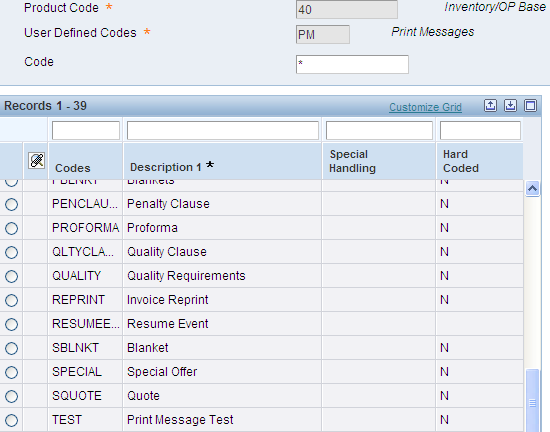Select the TEST row radio button
The width and height of the screenshot is (550, 432).
click(12, 420)
